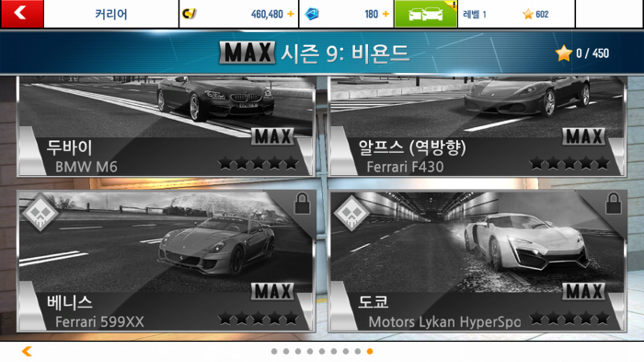This screenshot has width=644, height=362.
Task: Add more credits with plus next to 460,480
Action: click(x=291, y=14)
